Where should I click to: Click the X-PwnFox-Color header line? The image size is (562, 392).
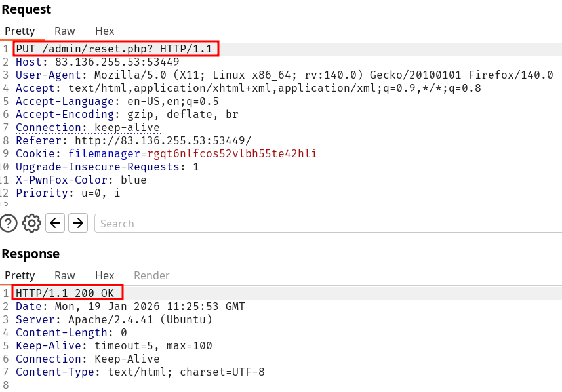tap(81, 180)
